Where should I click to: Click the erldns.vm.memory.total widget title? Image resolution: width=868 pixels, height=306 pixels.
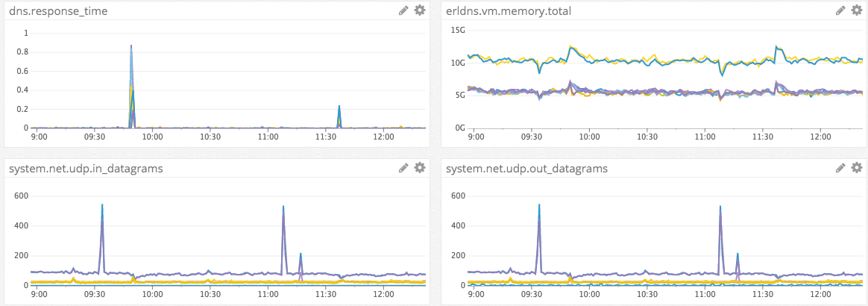pyautogui.click(x=504, y=10)
